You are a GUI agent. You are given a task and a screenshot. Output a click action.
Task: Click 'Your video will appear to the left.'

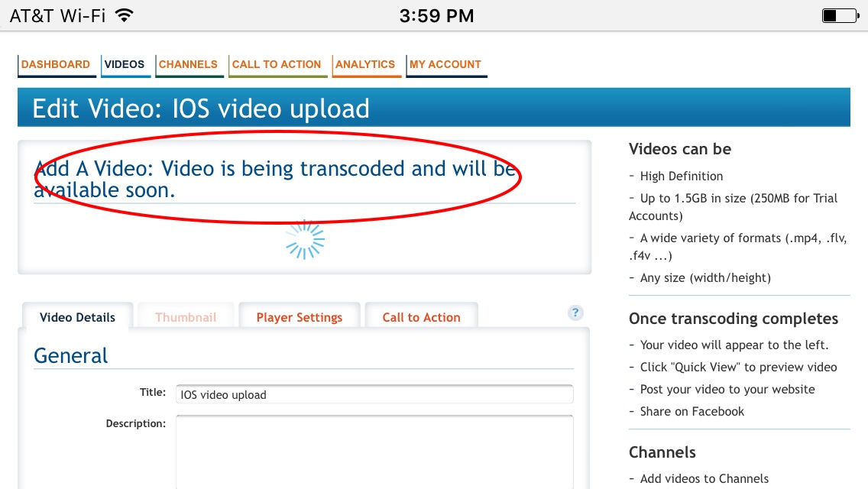click(x=728, y=345)
